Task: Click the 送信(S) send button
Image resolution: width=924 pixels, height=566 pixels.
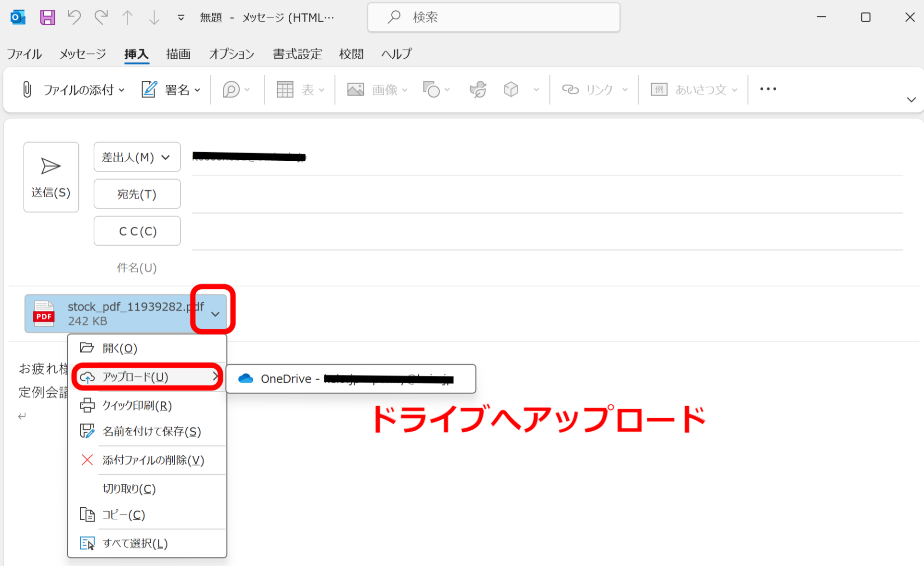Action: coord(51,177)
